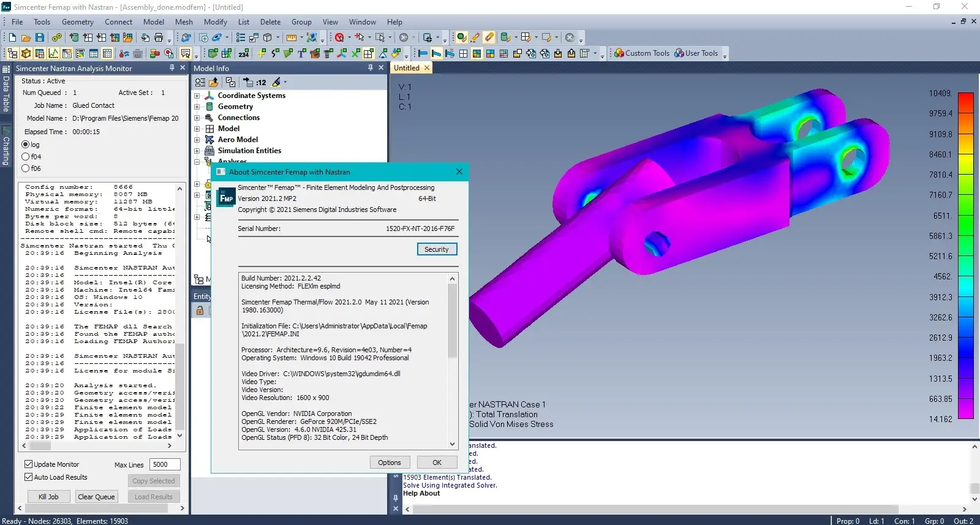Open the measure ruler dropdown arrow
Viewport: 980px width, 525px height.
click(x=301, y=38)
